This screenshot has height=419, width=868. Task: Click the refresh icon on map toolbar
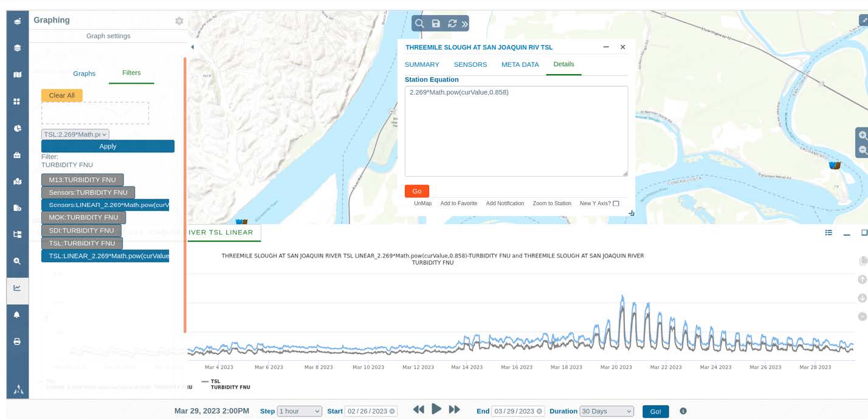(x=452, y=24)
